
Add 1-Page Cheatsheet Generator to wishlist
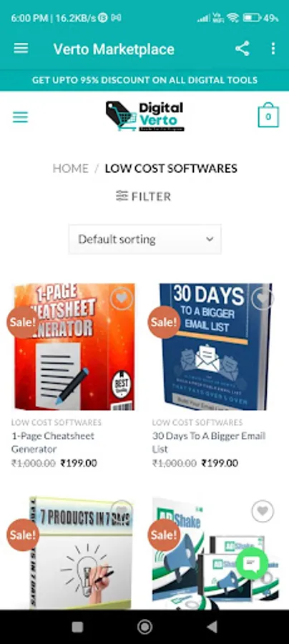pyautogui.click(x=122, y=298)
